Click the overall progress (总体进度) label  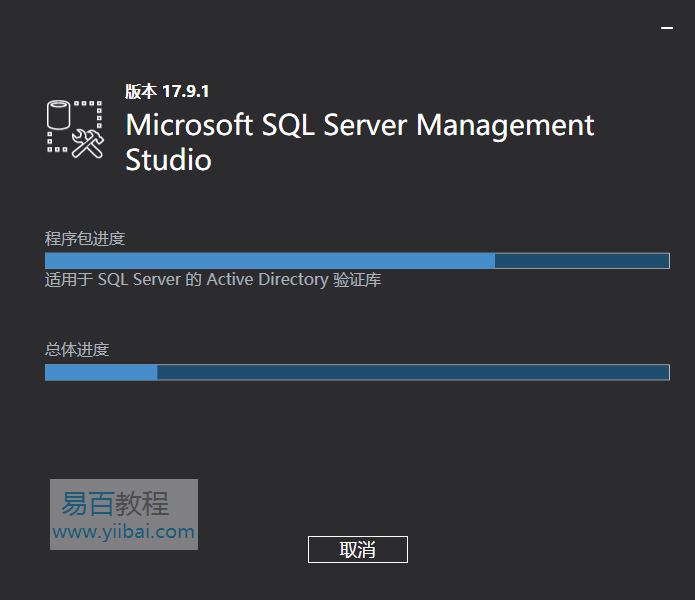tap(77, 350)
